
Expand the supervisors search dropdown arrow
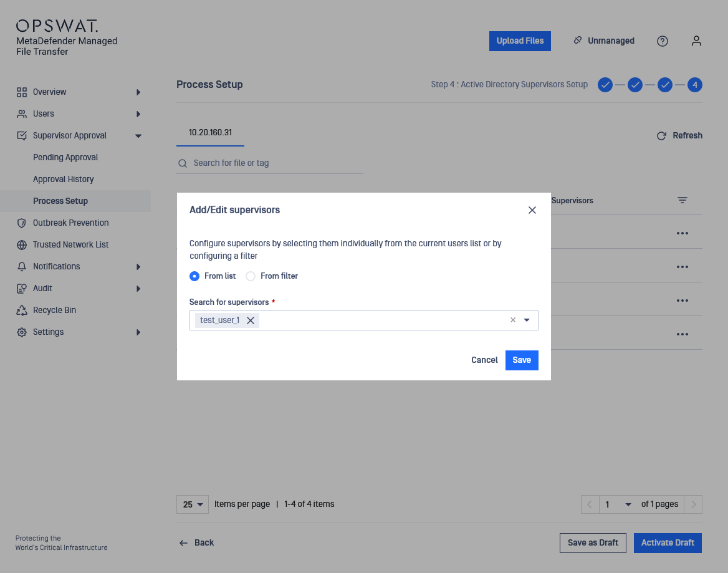(x=527, y=320)
